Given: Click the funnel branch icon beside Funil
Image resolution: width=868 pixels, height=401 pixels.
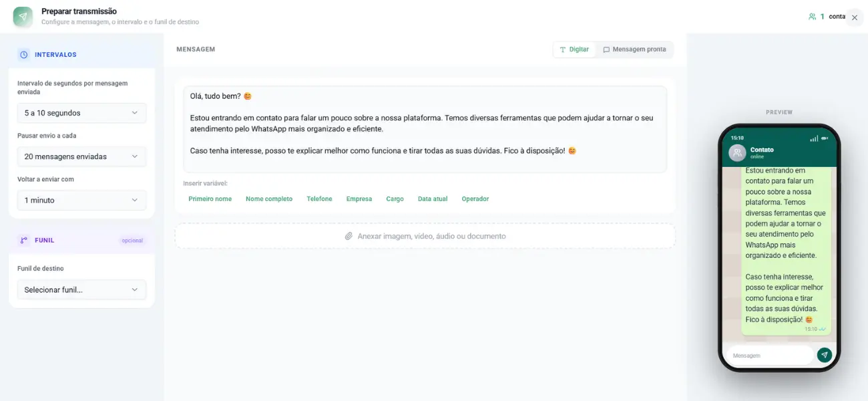Looking at the screenshot, I should click(24, 240).
